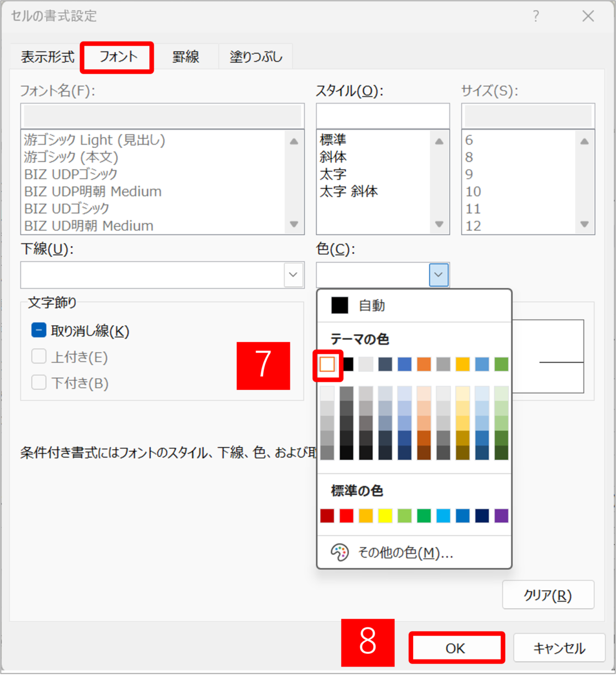
Task: Click the サイズ input field
Action: (x=528, y=116)
